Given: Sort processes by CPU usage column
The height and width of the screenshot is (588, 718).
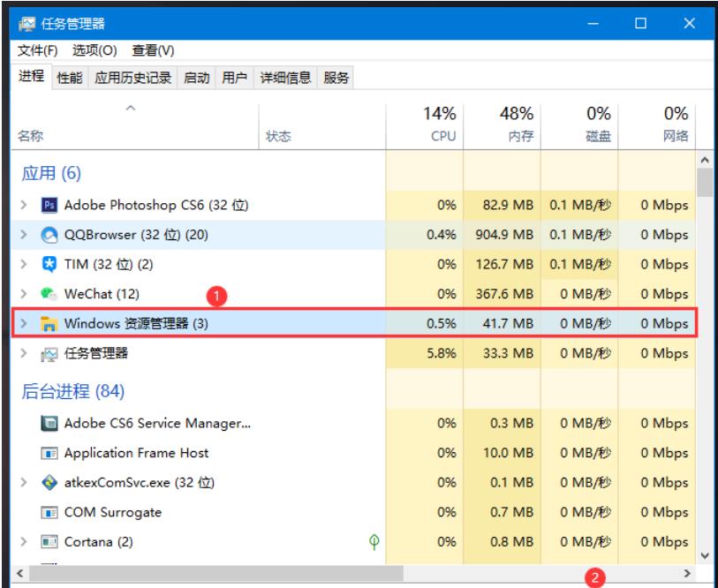Looking at the screenshot, I should (x=425, y=126).
